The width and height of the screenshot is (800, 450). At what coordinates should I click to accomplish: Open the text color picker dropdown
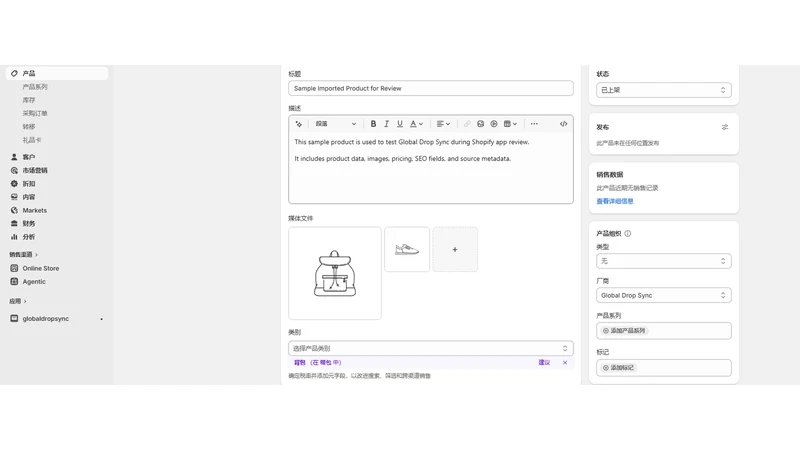click(x=416, y=124)
